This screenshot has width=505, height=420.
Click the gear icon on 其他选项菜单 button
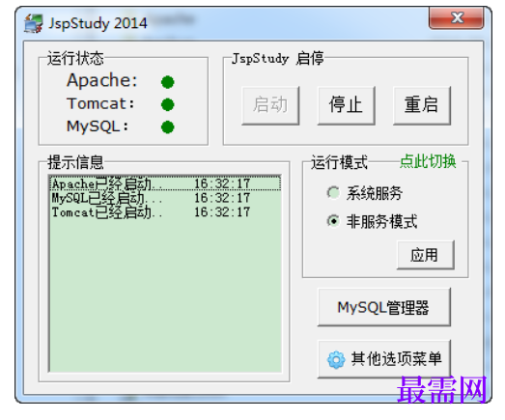coord(336,359)
